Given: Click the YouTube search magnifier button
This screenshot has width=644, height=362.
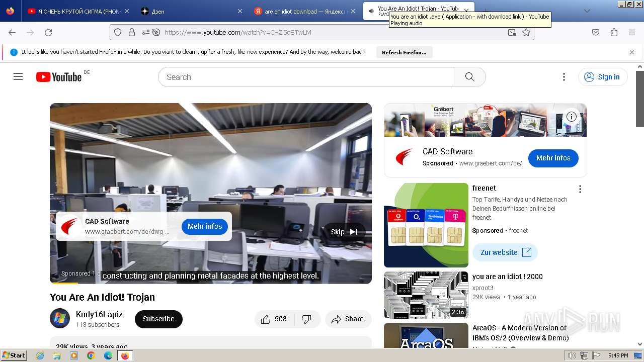Looking at the screenshot, I should click(469, 77).
